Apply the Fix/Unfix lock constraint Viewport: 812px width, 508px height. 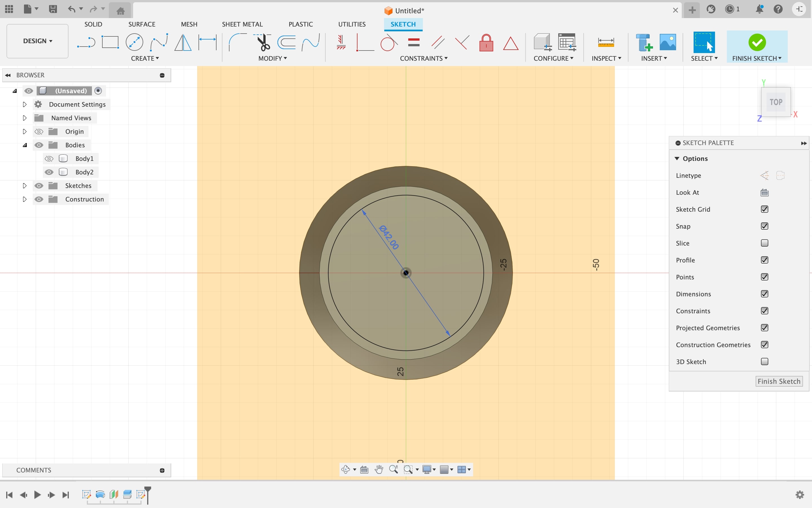pyautogui.click(x=486, y=43)
